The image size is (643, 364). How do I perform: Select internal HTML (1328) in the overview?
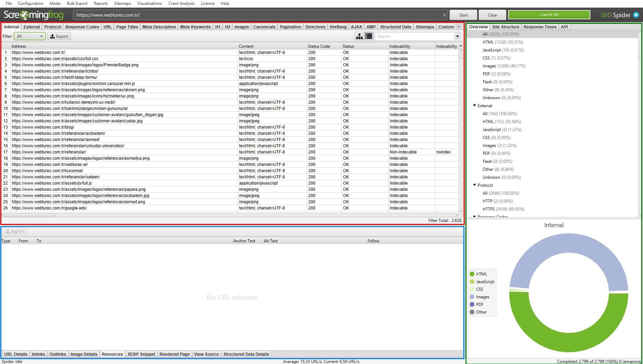[503, 42]
